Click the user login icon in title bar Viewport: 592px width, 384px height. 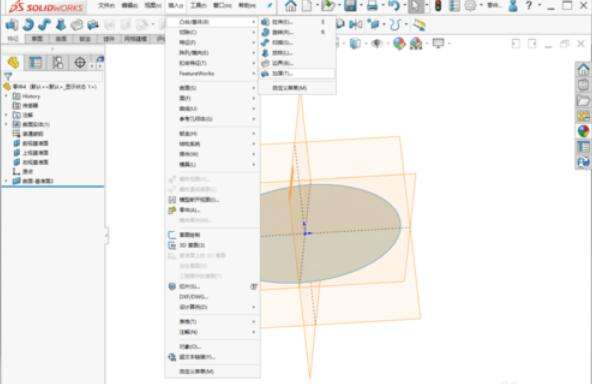(x=513, y=6)
